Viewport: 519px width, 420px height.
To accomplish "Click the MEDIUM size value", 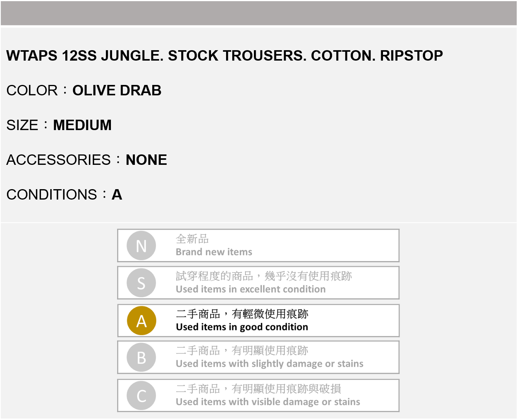I will [82, 125].
